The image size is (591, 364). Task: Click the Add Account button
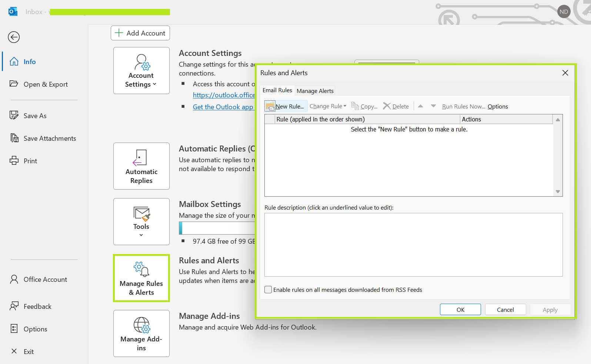tap(140, 33)
